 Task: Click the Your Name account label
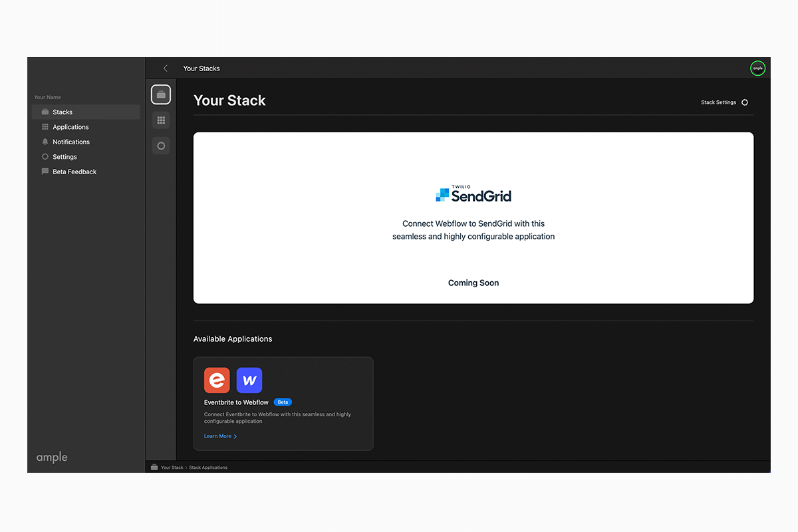click(47, 97)
